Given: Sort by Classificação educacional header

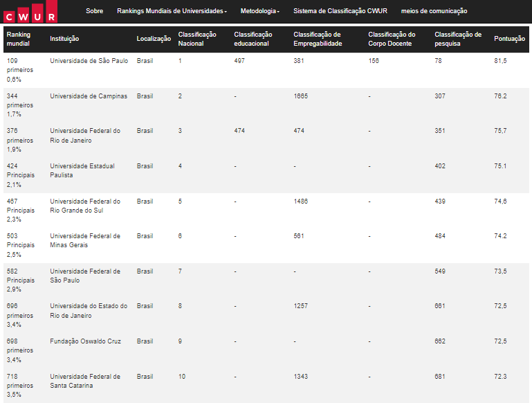Looking at the screenshot, I should coord(253,39).
